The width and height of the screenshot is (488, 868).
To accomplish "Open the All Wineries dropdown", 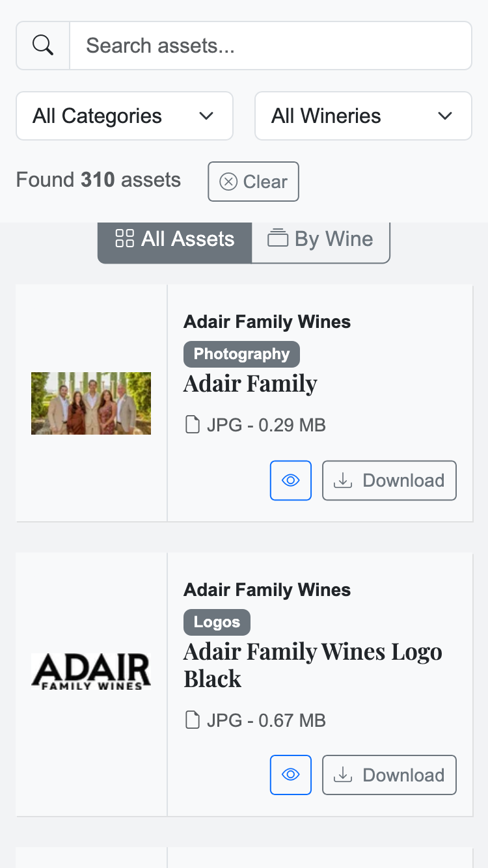I will [362, 116].
